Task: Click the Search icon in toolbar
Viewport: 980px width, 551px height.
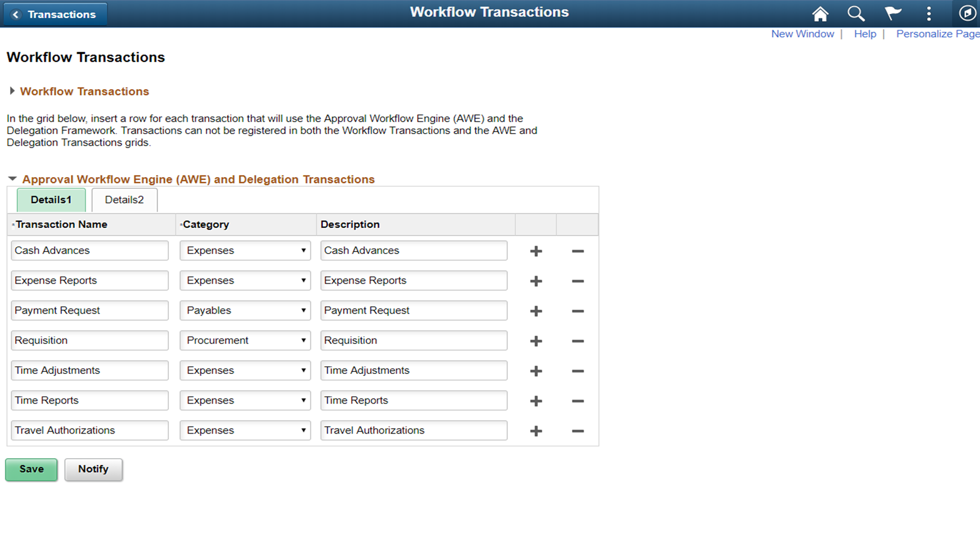Action: click(857, 13)
